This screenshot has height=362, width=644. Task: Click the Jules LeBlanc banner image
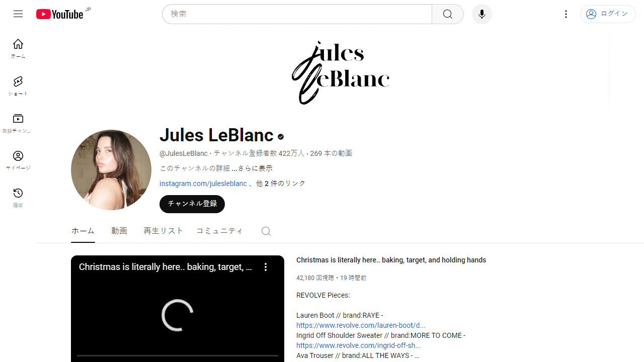341,72
